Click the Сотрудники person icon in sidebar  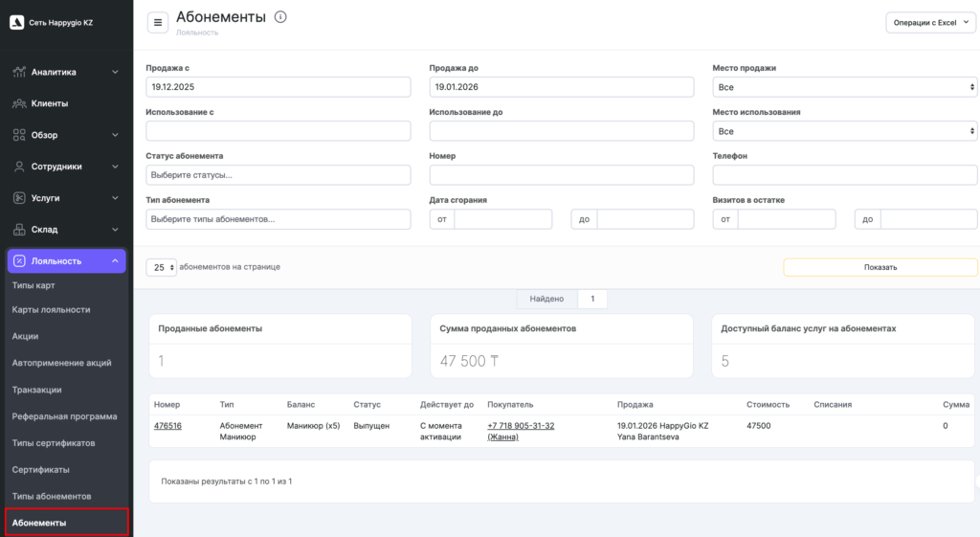(19, 167)
